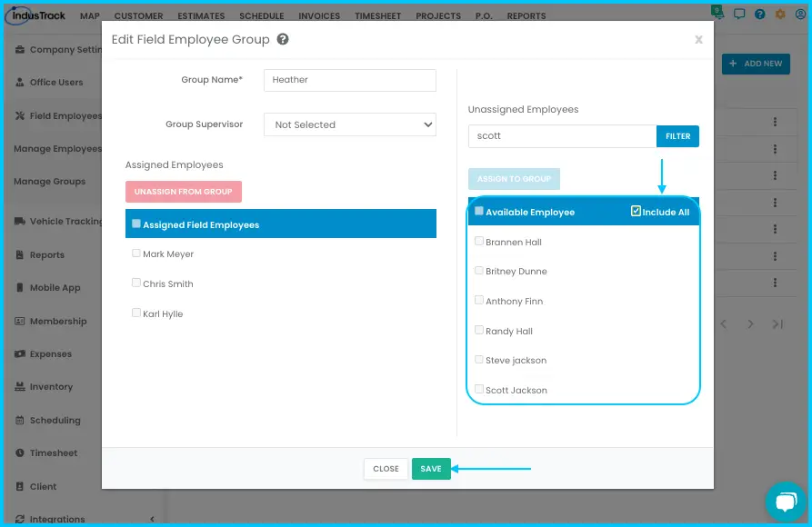Open the third row three-dot menu in background

pos(775,175)
